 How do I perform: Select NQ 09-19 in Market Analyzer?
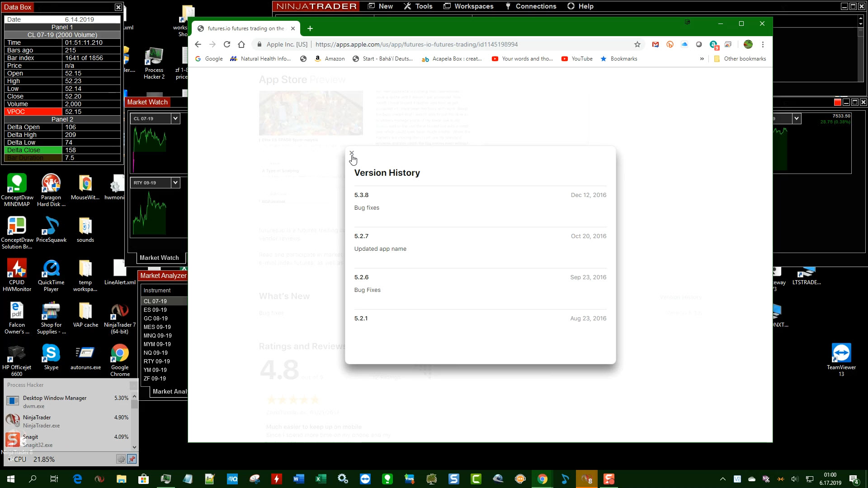[x=156, y=353]
